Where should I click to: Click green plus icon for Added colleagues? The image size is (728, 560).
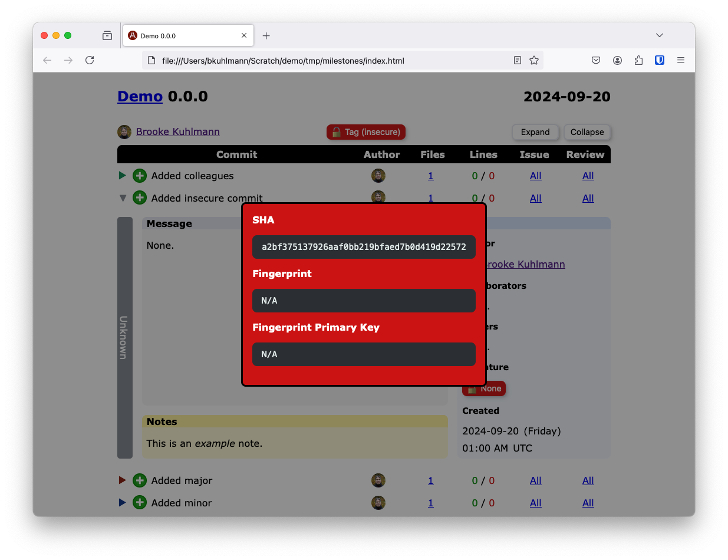[140, 176]
